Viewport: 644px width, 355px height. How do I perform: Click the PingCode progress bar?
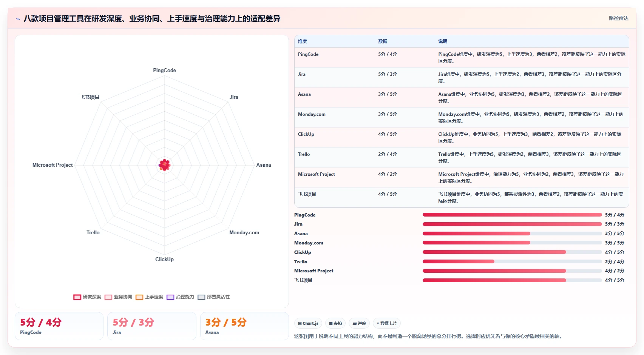(512, 215)
